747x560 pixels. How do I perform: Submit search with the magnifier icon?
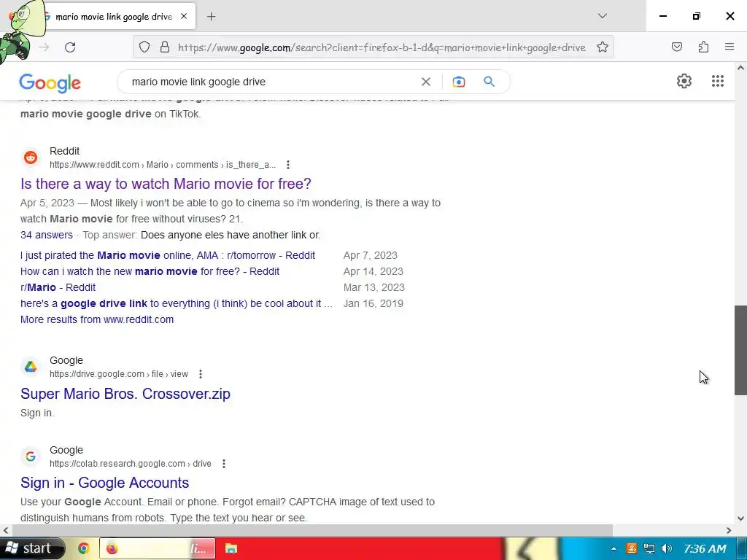(489, 82)
